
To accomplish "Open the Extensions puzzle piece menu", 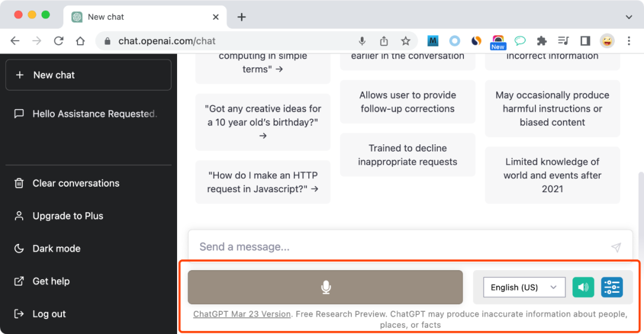I will [541, 41].
